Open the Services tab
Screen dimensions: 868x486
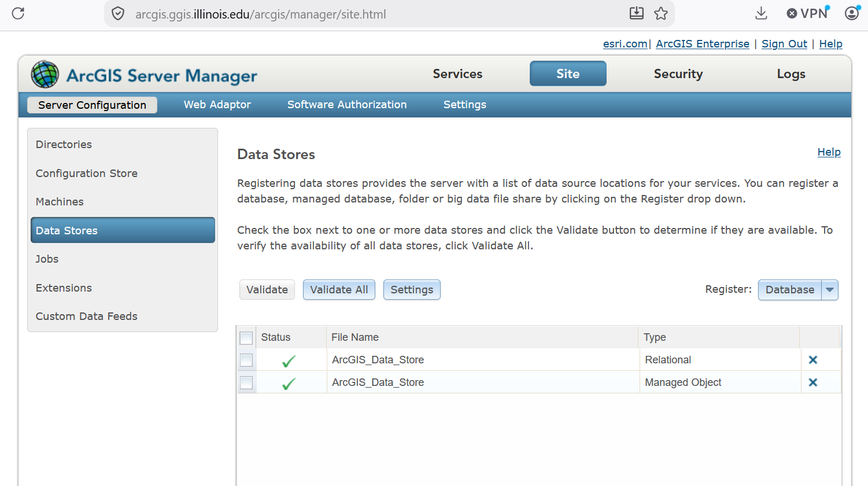click(x=457, y=74)
